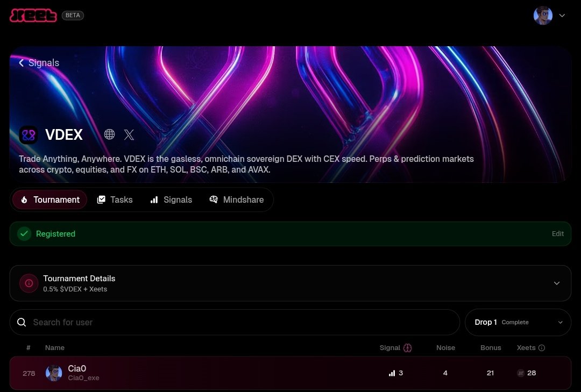Click the info icon next to Xeets header
Viewport: 581px width, 392px height.
(543, 348)
